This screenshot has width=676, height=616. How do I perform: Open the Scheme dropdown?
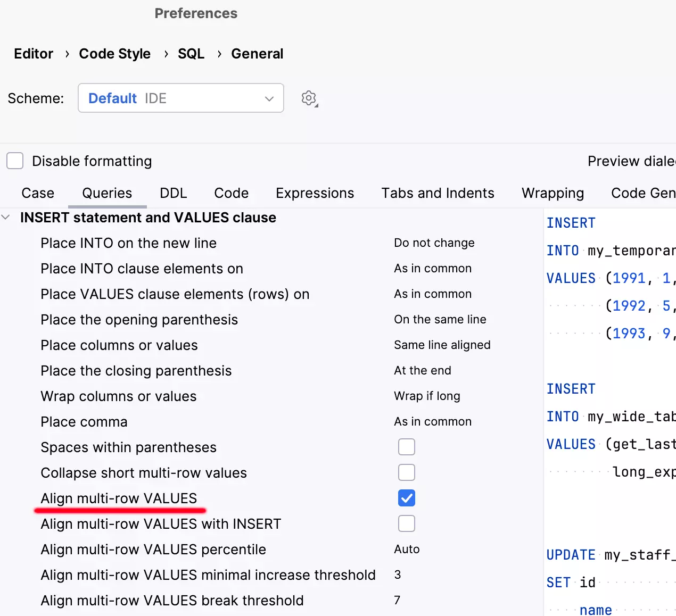click(180, 98)
